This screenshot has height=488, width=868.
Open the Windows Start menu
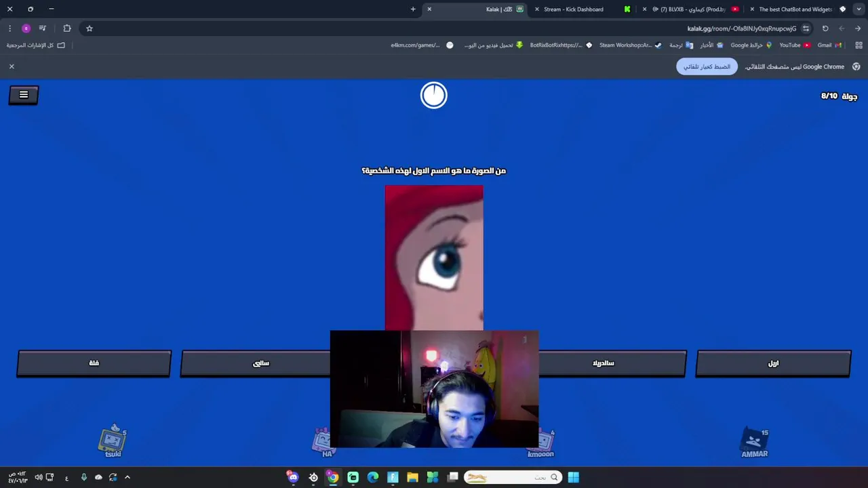click(x=573, y=477)
